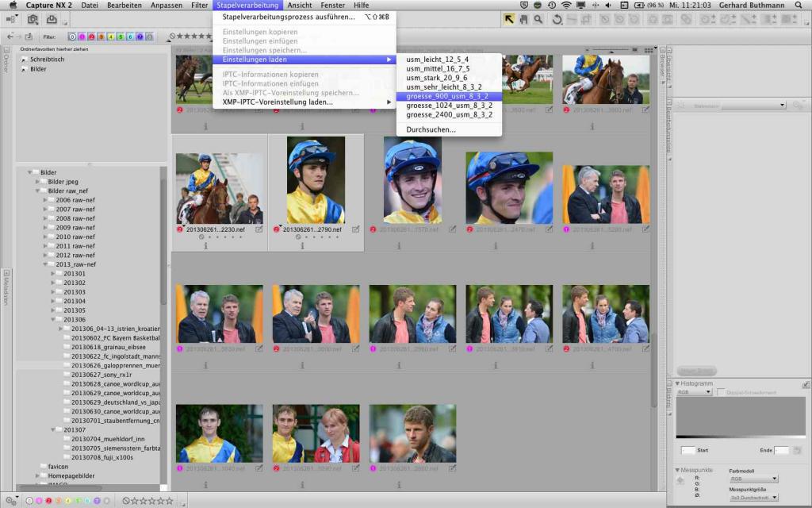Run Stapelverarbeitungsprozess ausführen...
This screenshot has height=508, width=812.
pyautogui.click(x=304, y=17)
